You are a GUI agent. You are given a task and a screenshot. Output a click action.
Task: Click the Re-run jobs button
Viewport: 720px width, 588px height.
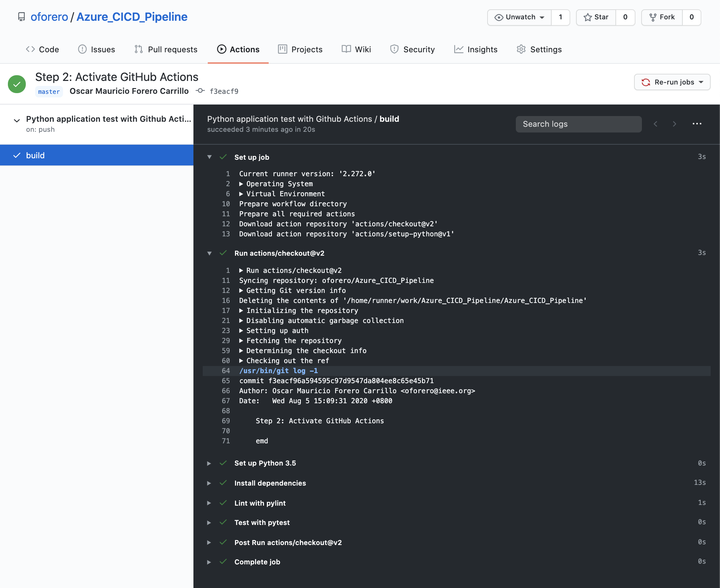[x=672, y=82]
